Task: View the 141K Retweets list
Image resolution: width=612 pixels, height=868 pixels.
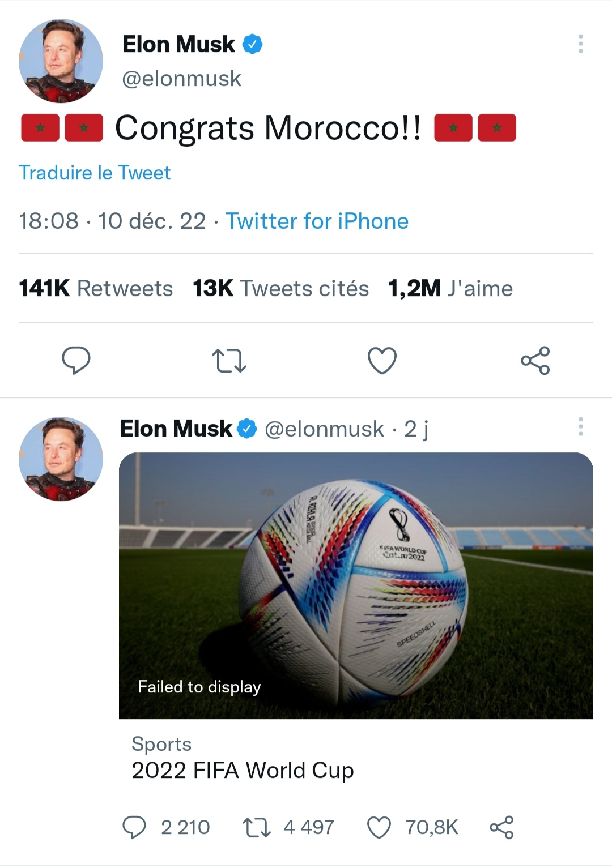Action: coord(96,289)
